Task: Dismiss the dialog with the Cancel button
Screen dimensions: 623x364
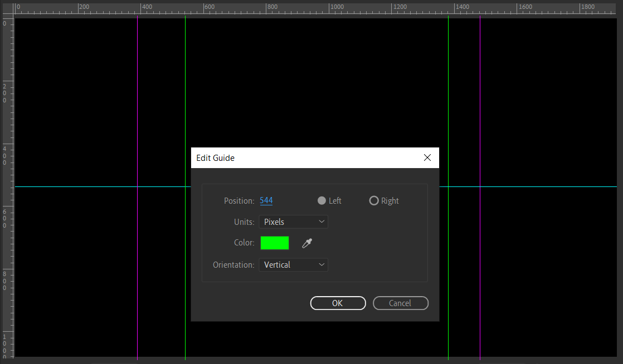Action: (401, 303)
